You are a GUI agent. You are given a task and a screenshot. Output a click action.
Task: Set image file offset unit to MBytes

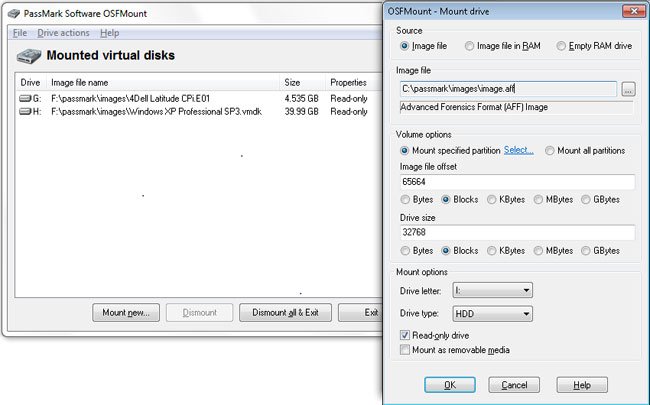pyautogui.click(x=538, y=200)
